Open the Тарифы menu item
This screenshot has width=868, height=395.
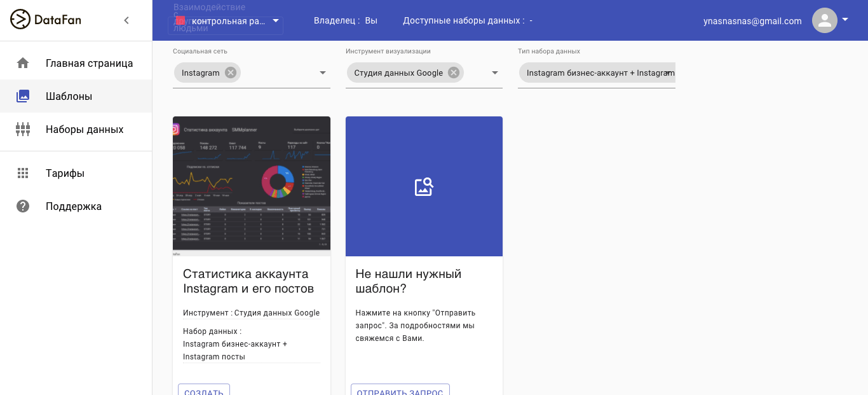point(76,173)
